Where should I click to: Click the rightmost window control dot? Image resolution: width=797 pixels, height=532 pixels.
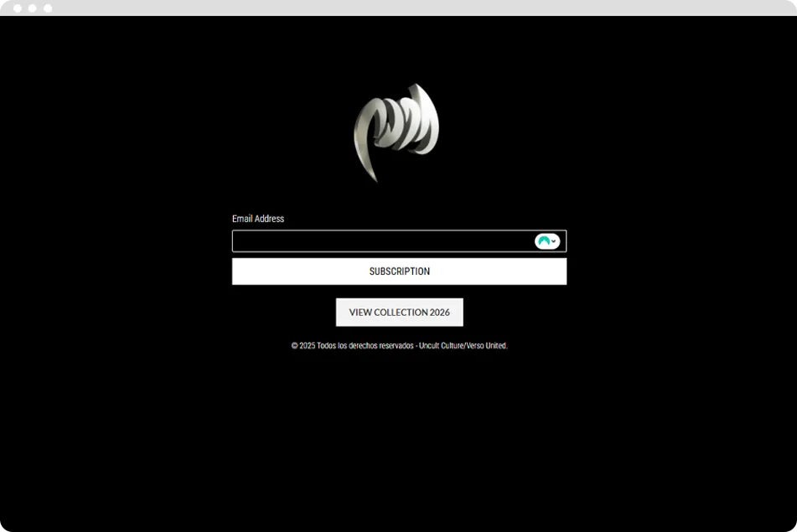[48, 8]
